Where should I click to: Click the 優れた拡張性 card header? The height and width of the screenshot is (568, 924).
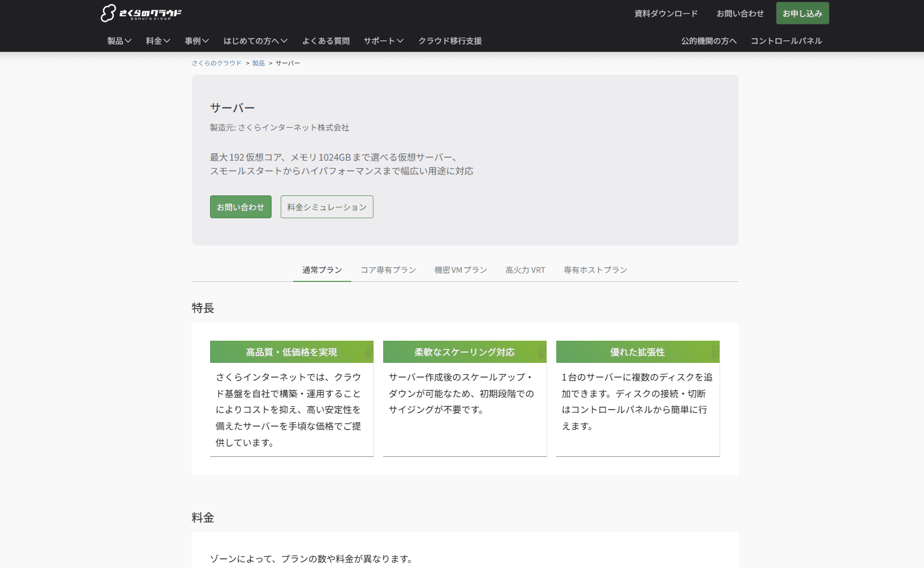(x=638, y=352)
